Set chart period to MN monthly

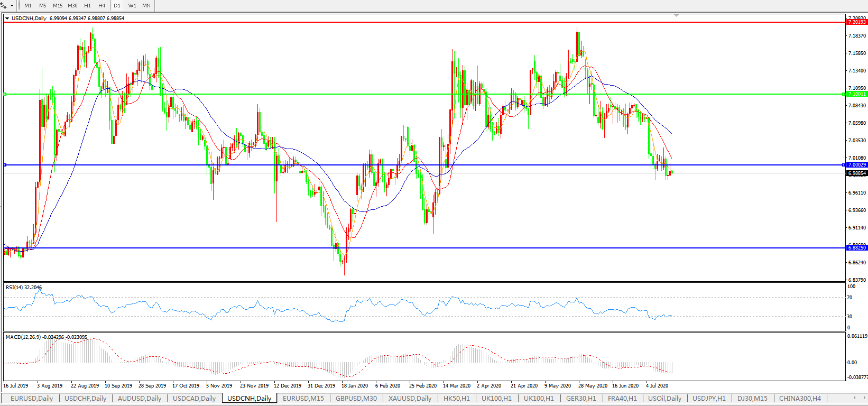tap(146, 6)
